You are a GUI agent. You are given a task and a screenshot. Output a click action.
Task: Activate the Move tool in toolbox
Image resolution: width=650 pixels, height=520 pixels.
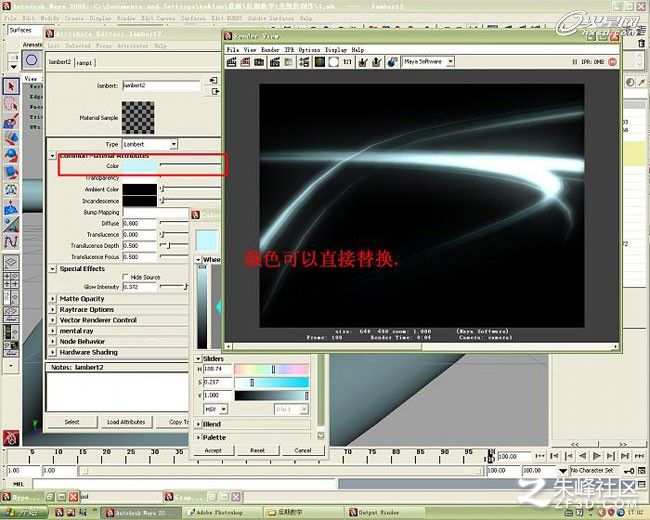point(11,138)
